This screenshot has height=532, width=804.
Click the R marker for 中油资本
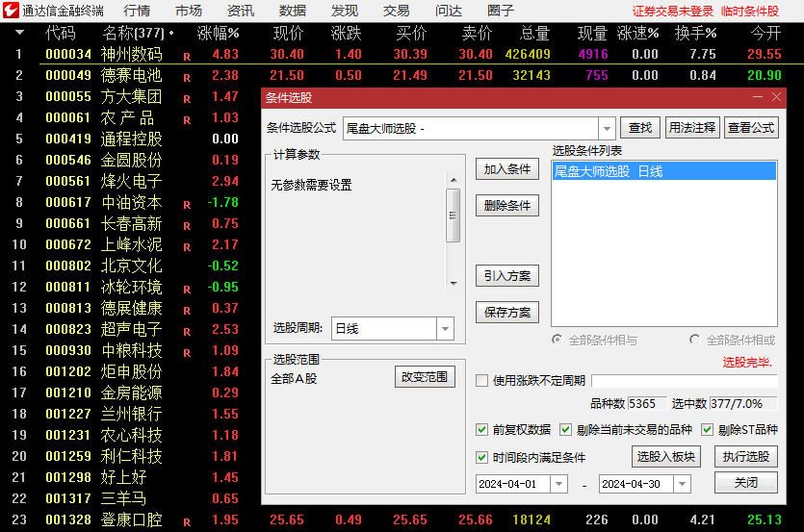pos(187,205)
